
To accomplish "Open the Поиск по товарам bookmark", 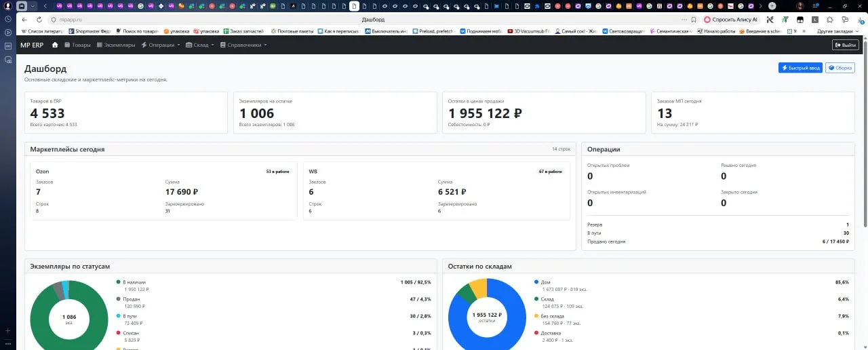I will point(138,31).
